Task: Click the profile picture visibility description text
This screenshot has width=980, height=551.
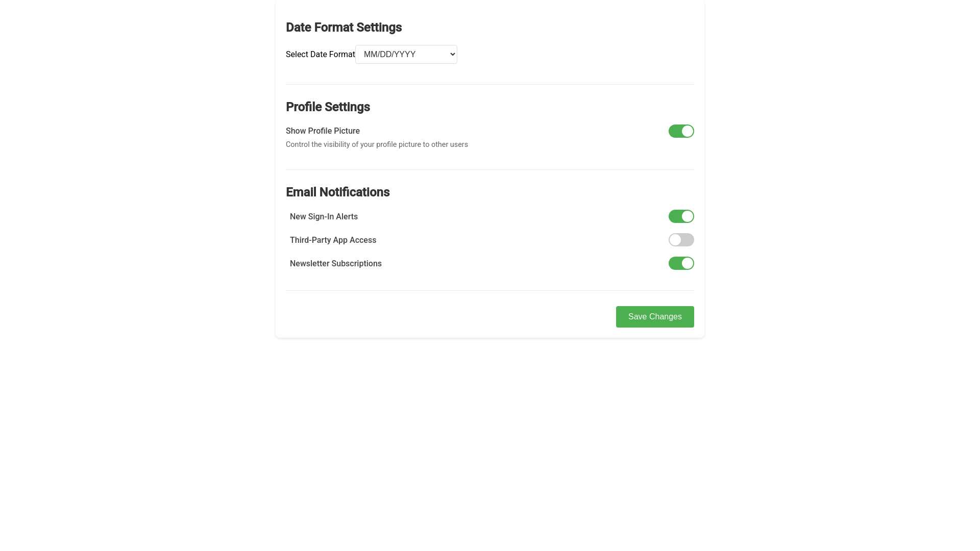Action: 377,144
